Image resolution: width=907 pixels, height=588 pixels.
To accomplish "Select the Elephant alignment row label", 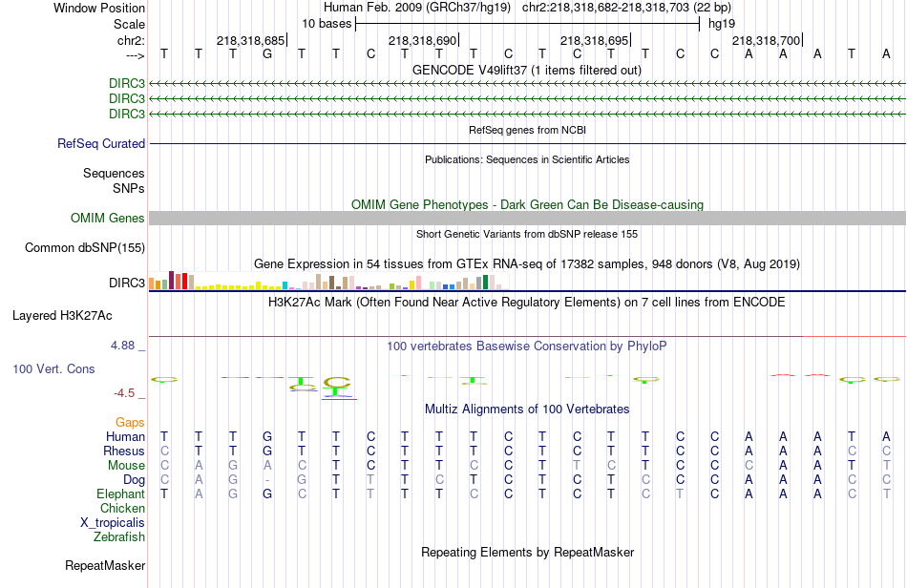I will 120,494.
